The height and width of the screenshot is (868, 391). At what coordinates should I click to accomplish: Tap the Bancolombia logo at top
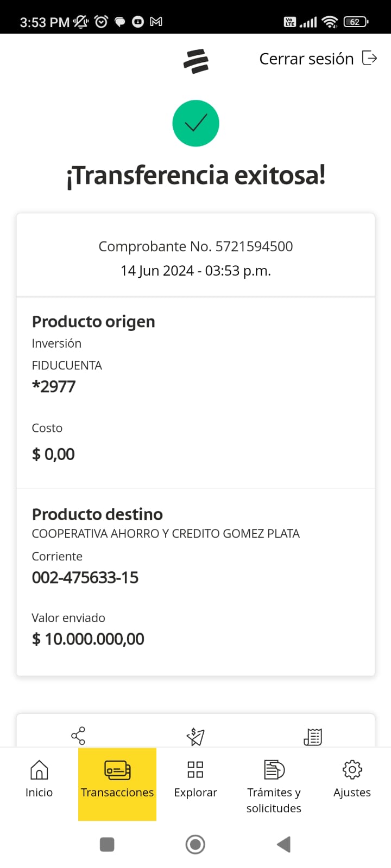point(196,61)
